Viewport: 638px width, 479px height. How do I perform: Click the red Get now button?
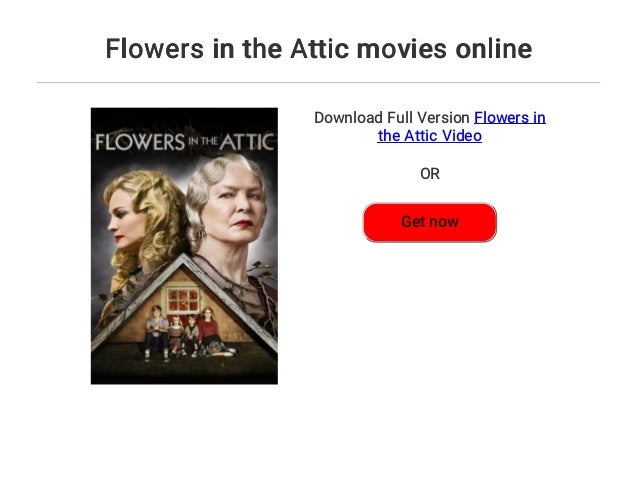coord(430,222)
